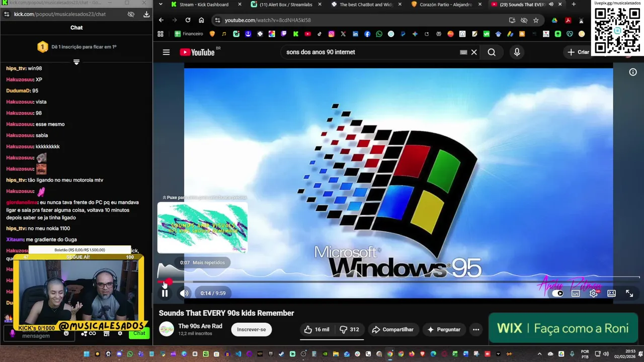Like the video (16 mil)
644x362 pixels.
[x=317, y=329]
